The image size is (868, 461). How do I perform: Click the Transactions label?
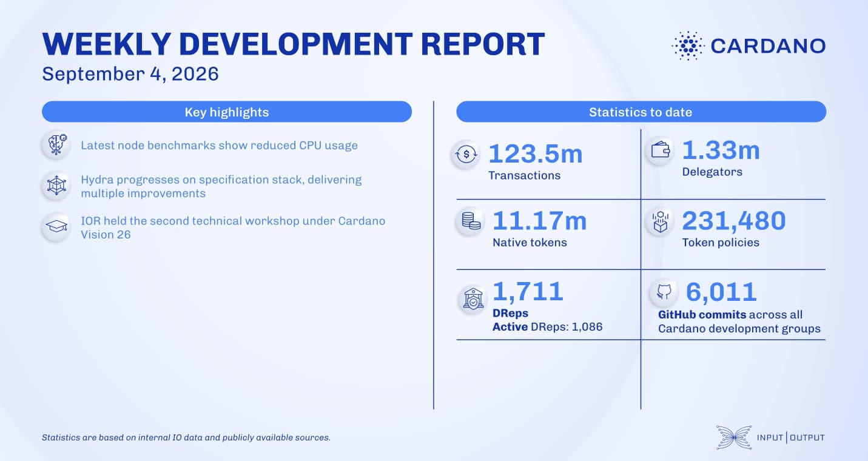click(x=525, y=175)
